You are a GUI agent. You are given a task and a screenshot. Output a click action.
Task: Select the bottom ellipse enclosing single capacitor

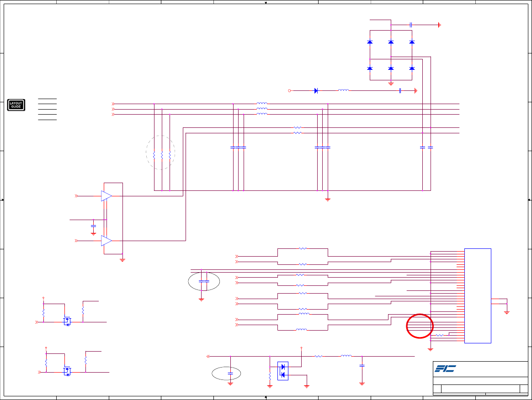(x=226, y=374)
